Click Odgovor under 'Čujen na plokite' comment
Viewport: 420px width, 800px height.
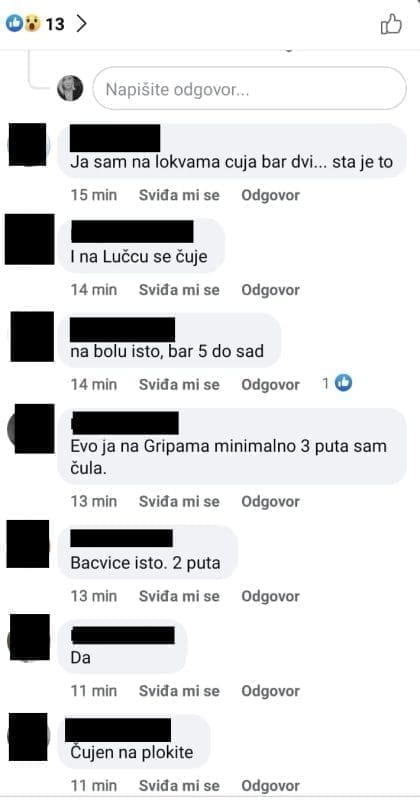270,785
